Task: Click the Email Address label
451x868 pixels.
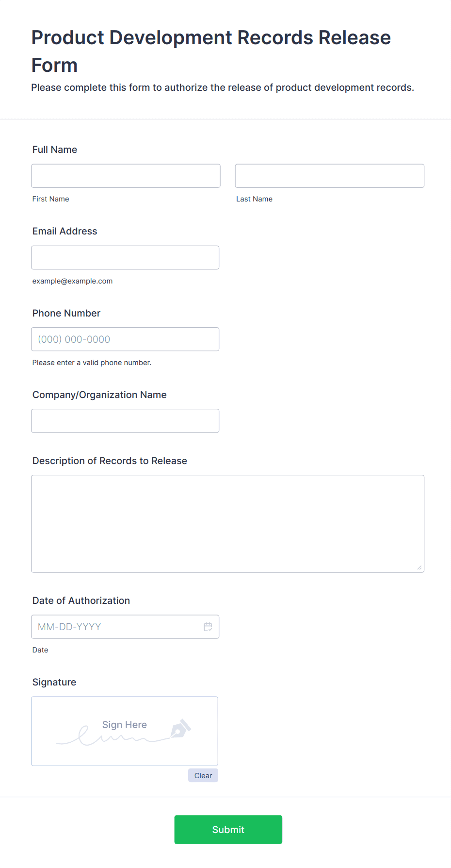Action: tap(65, 231)
